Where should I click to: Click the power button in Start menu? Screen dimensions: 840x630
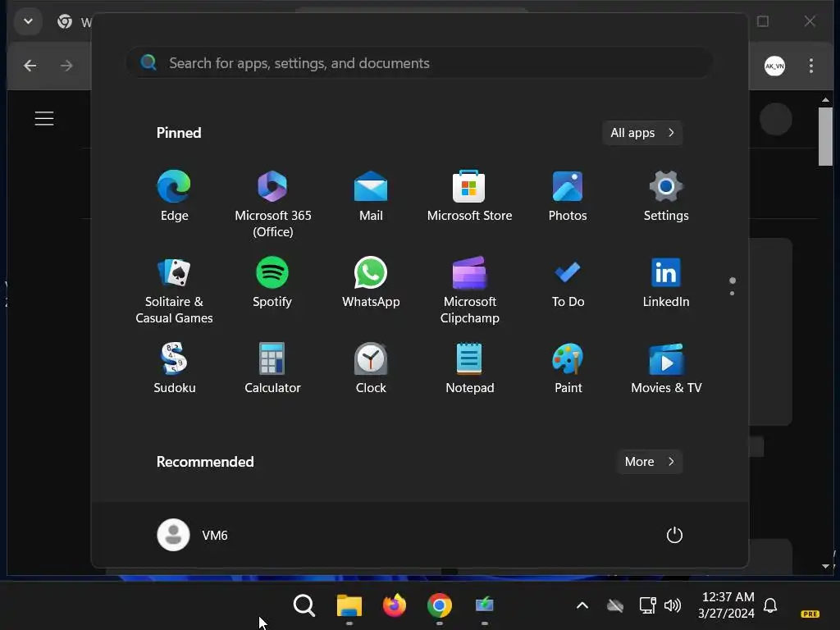[674, 535]
